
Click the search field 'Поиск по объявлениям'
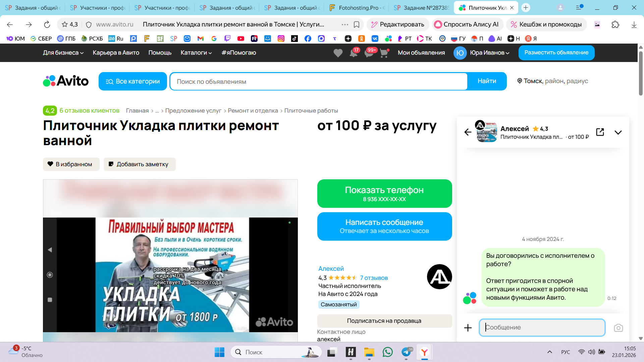pyautogui.click(x=319, y=81)
